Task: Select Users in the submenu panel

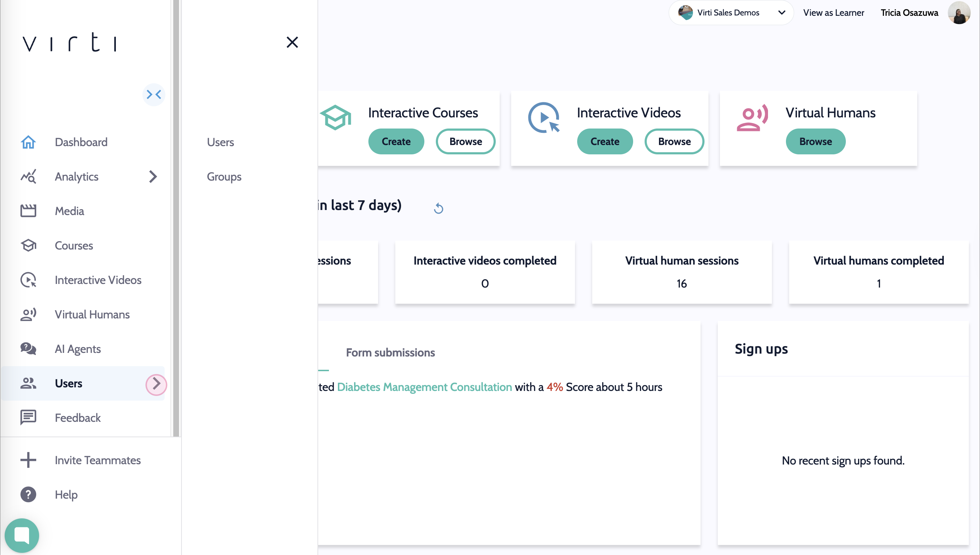Action: [220, 142]
